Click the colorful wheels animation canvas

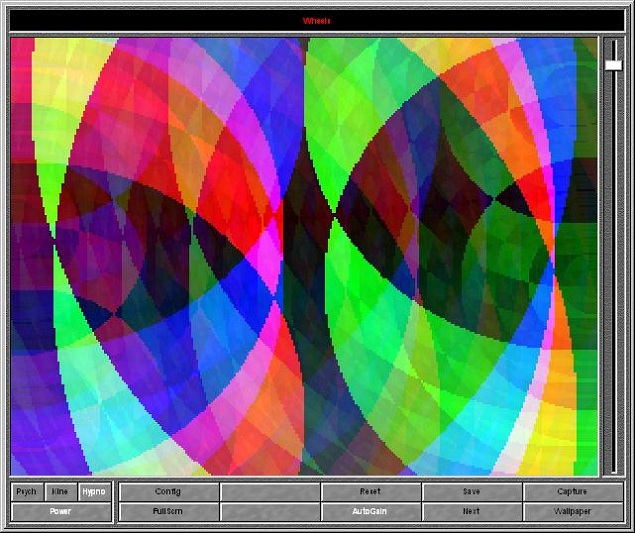(304, 256)
